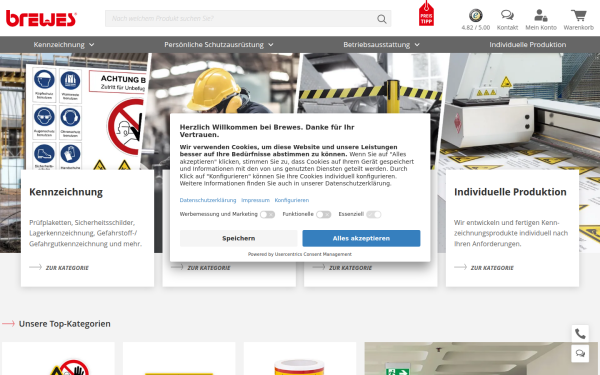
Task: Toggle the Essenziell cookies switch
Action: tap(373, 215)
